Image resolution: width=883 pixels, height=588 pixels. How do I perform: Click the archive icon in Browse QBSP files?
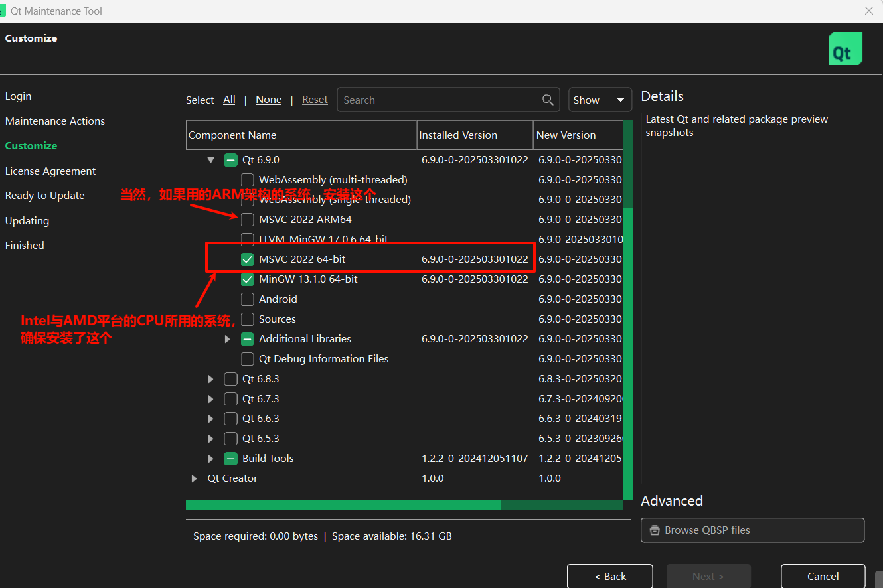(x=655, y=530)
